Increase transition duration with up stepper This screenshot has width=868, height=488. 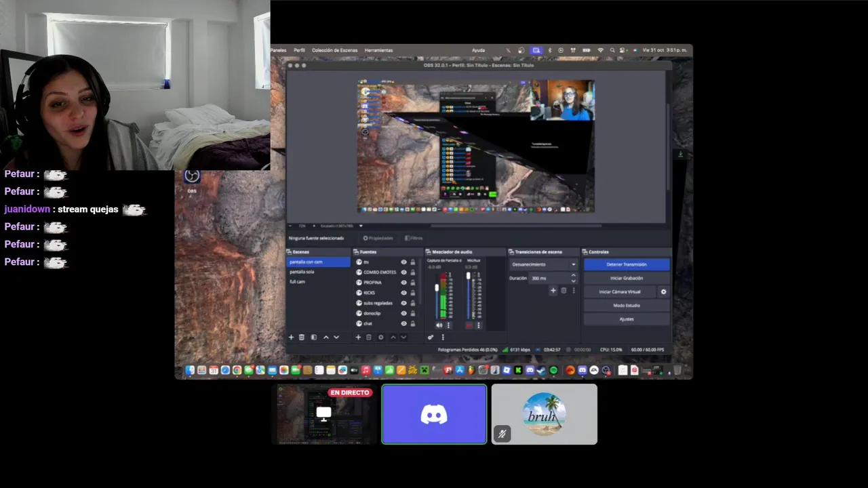coord(573,275)
